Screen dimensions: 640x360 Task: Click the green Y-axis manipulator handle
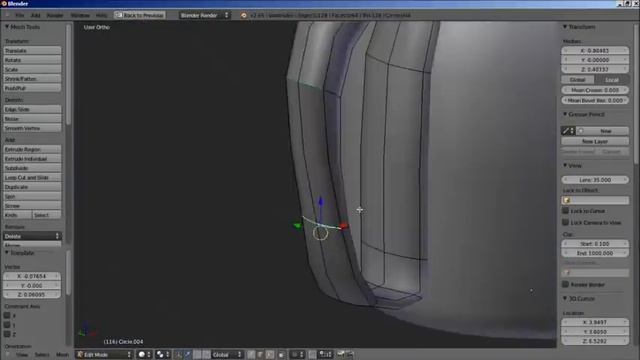point(297,225)
